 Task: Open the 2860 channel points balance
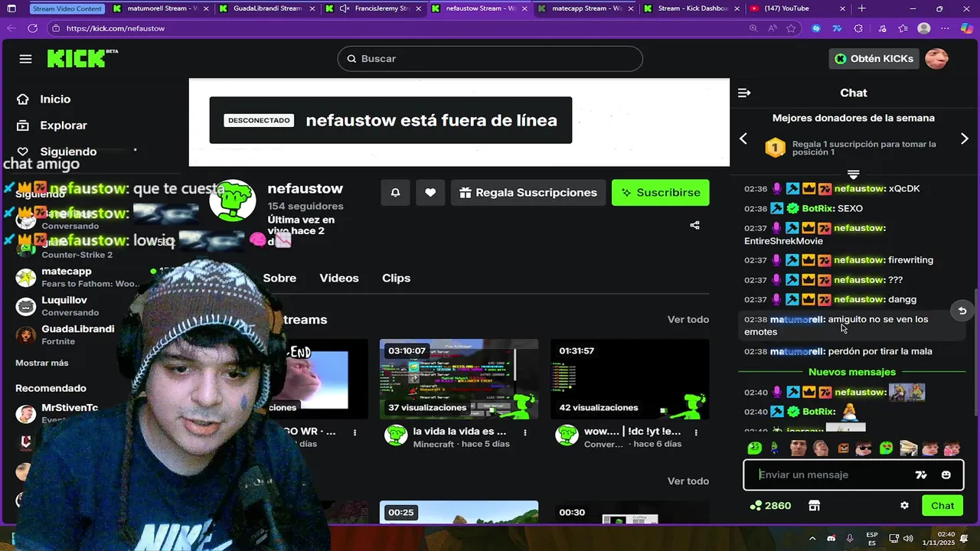point(770,506)
